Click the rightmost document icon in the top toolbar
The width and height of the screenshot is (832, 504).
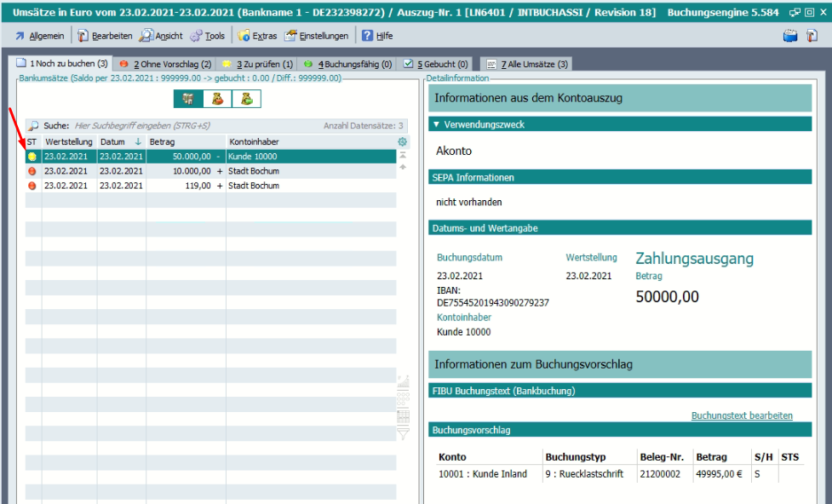[812, 36]
